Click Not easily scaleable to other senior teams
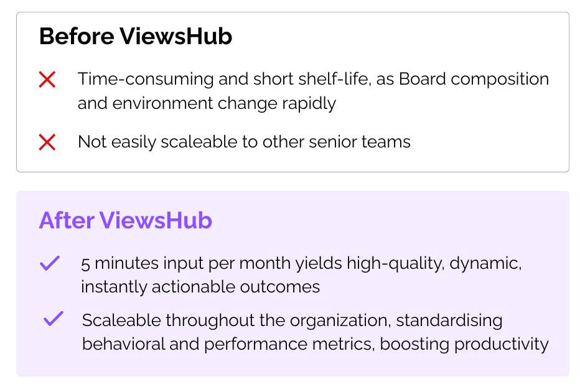 244,142
